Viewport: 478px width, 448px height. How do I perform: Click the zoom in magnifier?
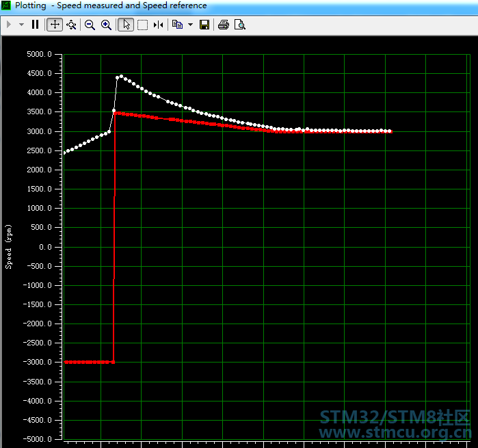[106, 25]
